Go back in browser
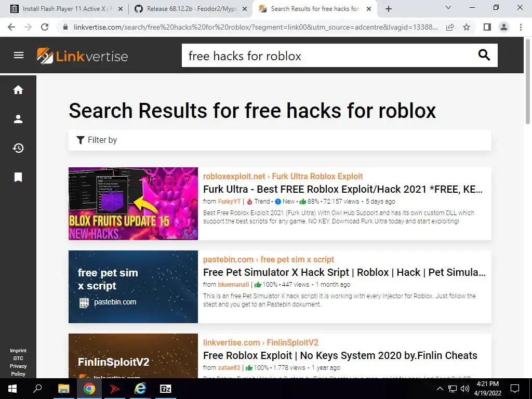Image resolution: width=532 pixels, height=399 pixels. coord(11,27)
